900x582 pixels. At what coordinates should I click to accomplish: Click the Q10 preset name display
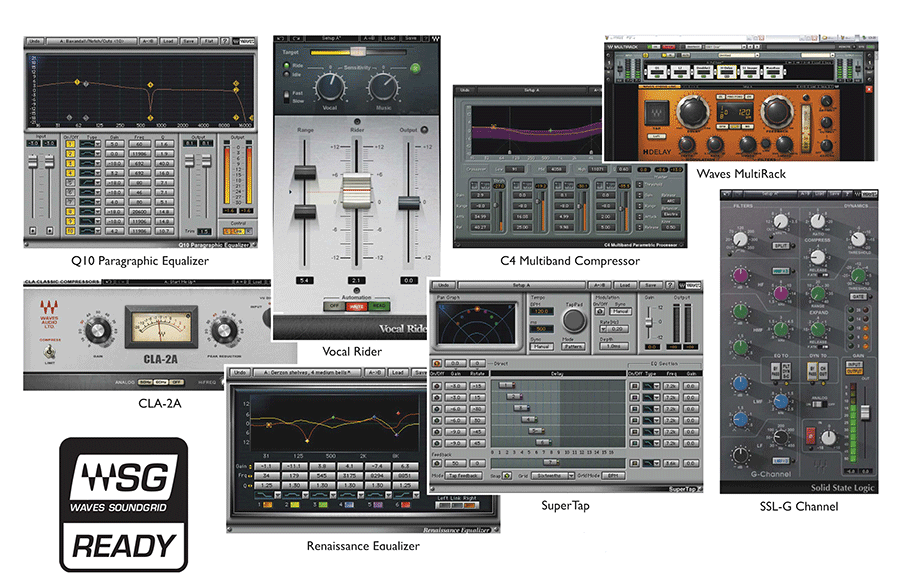[x=92, y=41]
